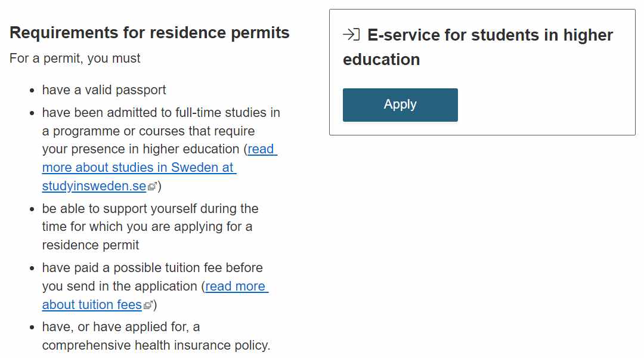The width and height of the screenshot is (644, 358).
Task: Click the 'read more' link after application
Action: point(237,286)
